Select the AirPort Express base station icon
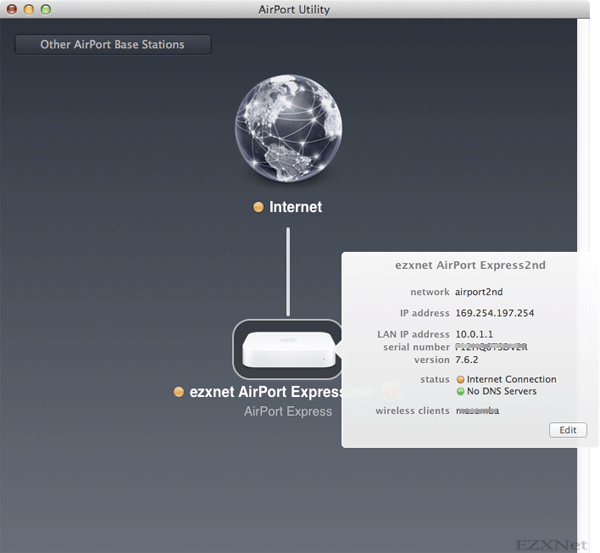Image resolution: width=600 pixels, height=553 pixels. click(288, 349)
